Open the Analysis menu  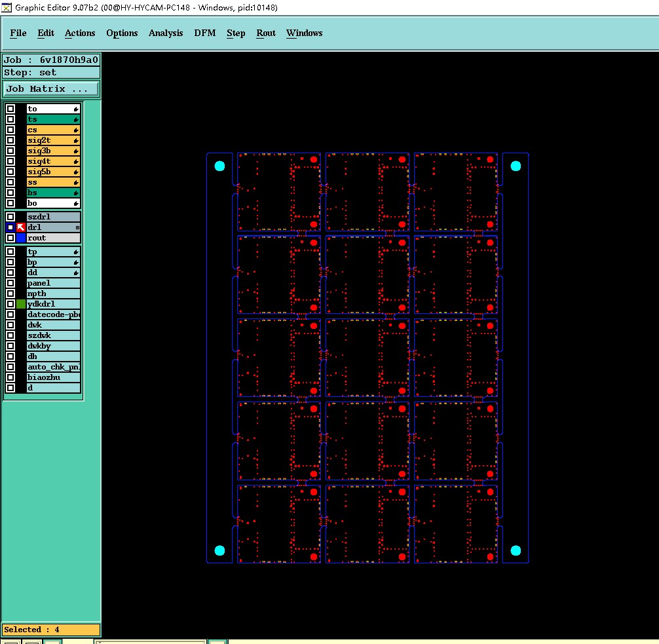coord(166,33)
